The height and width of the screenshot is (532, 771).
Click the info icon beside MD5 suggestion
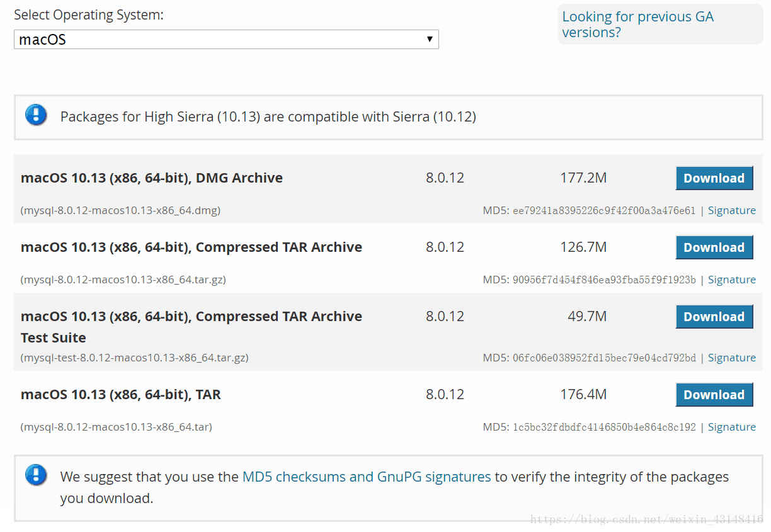[36, 475]
